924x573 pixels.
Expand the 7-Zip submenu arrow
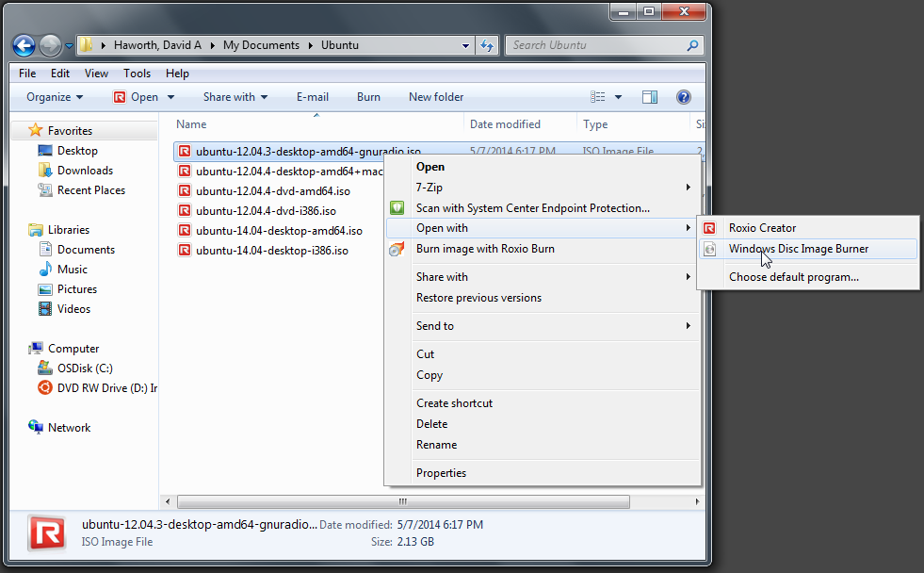point(689,187)
